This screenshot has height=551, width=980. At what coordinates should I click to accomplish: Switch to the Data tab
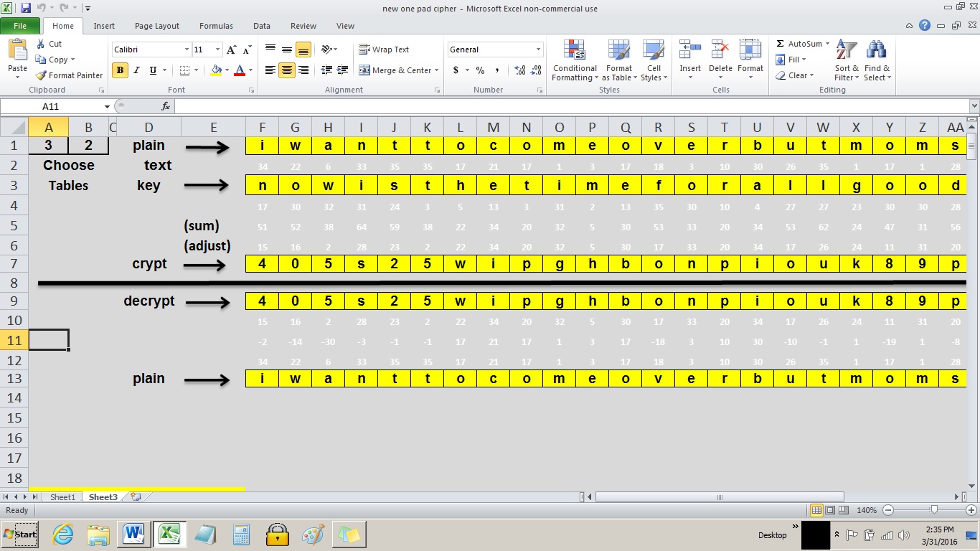tap(262, 26)
